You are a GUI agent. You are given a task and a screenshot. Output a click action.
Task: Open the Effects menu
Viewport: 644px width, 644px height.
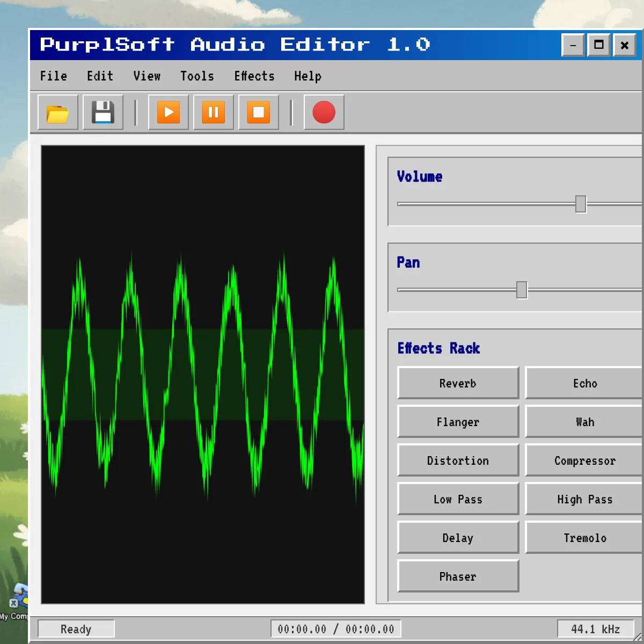254,76
